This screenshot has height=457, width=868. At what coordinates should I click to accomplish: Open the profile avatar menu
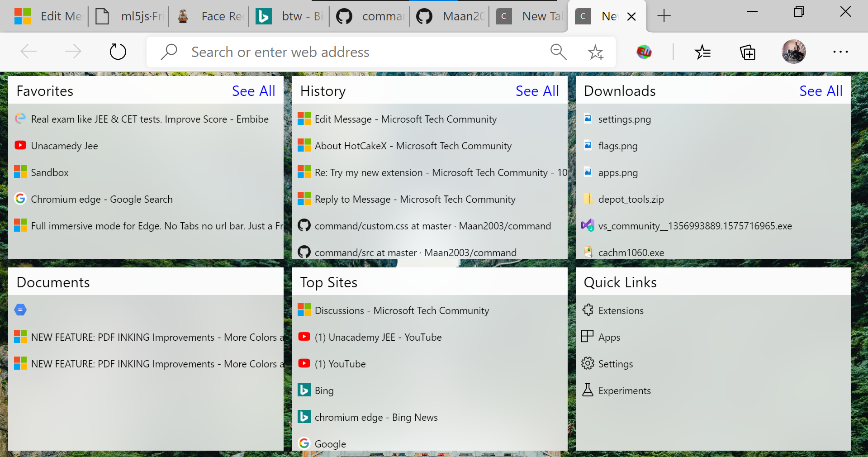794,52
